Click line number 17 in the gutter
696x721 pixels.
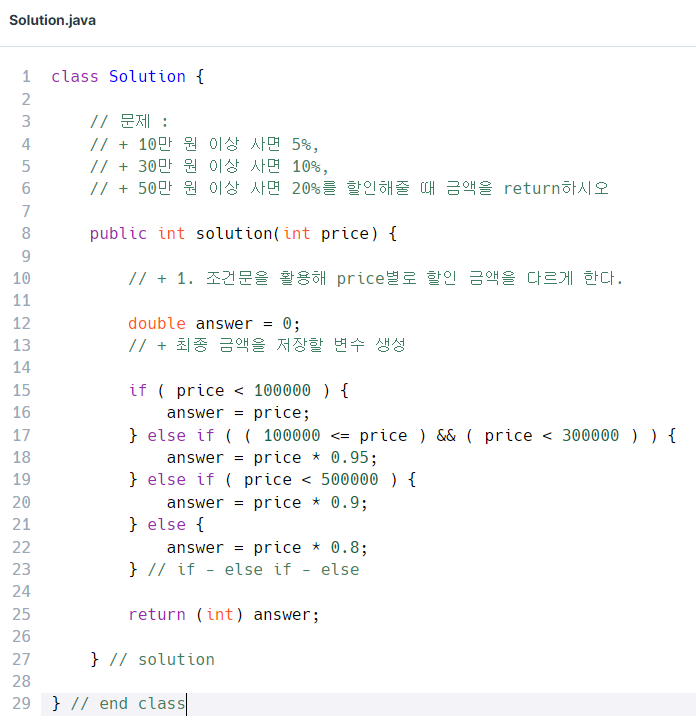pyautogui.click(x=22, y=435)
